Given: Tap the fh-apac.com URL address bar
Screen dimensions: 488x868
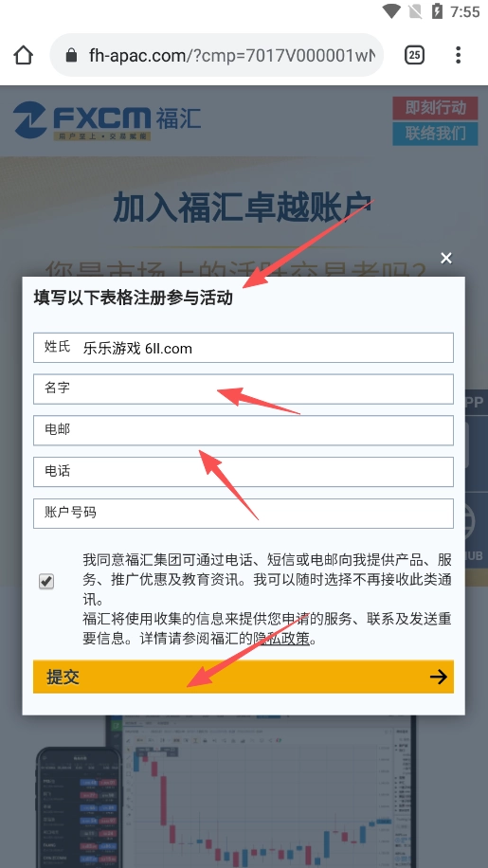Looking at the screenshot, I should point(217,55).
